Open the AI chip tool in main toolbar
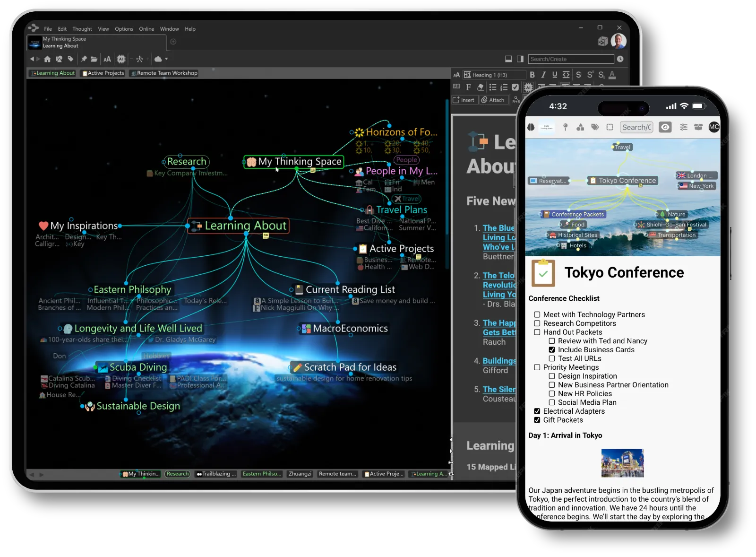 (x=121, y=59)
